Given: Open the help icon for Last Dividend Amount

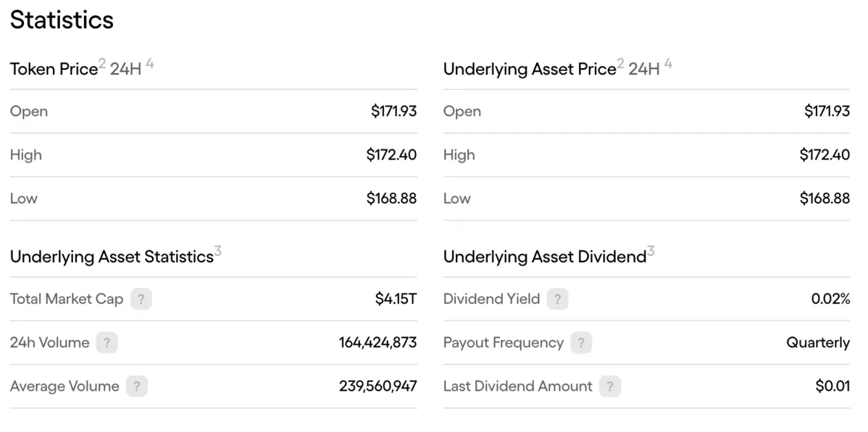Looking at the screenshot, I should pyautogui.click(x=609, y=386).
